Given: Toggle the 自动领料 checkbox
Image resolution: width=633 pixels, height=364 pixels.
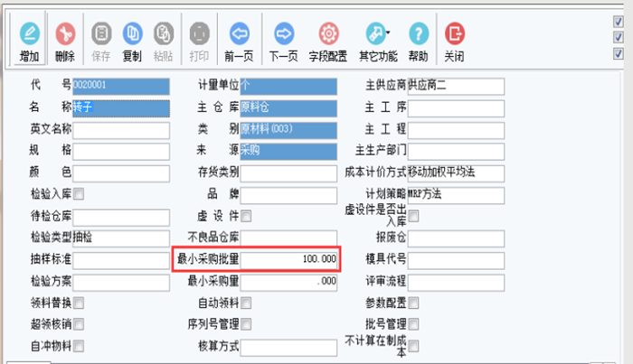Looking at the screenshot, I should (x=246, y=302).
